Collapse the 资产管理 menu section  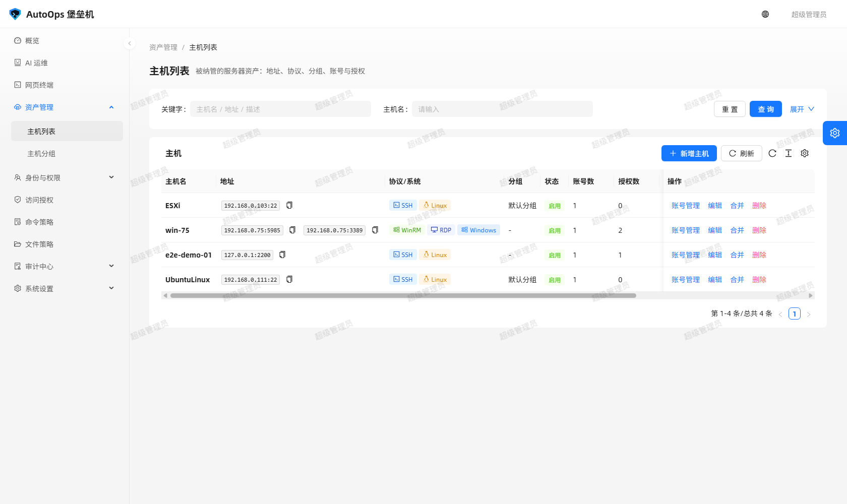111,107
